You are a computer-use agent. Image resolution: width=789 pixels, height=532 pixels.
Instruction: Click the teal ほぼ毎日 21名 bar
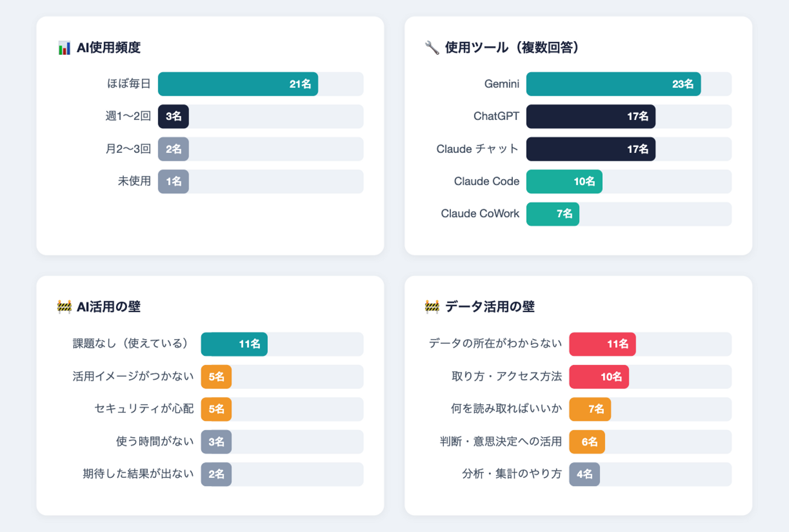(238, 84)
